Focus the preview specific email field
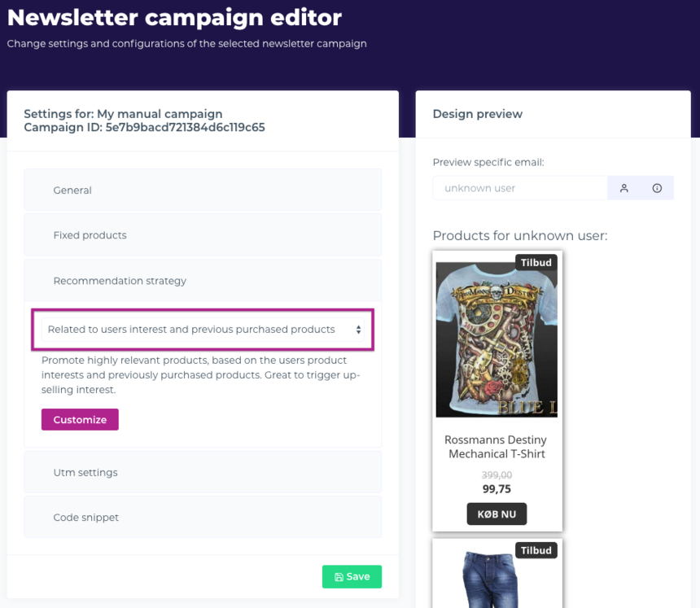This screenshot has height=608, width=700. coord(519,188)
